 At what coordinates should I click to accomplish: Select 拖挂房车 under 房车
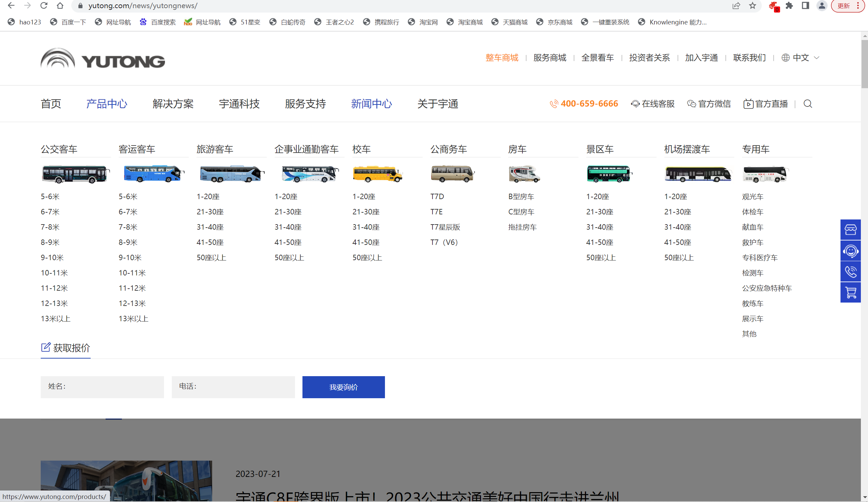[x=522, y=227]
